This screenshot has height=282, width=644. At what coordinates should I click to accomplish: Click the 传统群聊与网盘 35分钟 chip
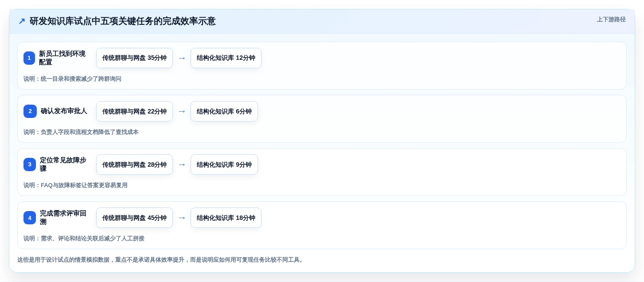point(134,58)
